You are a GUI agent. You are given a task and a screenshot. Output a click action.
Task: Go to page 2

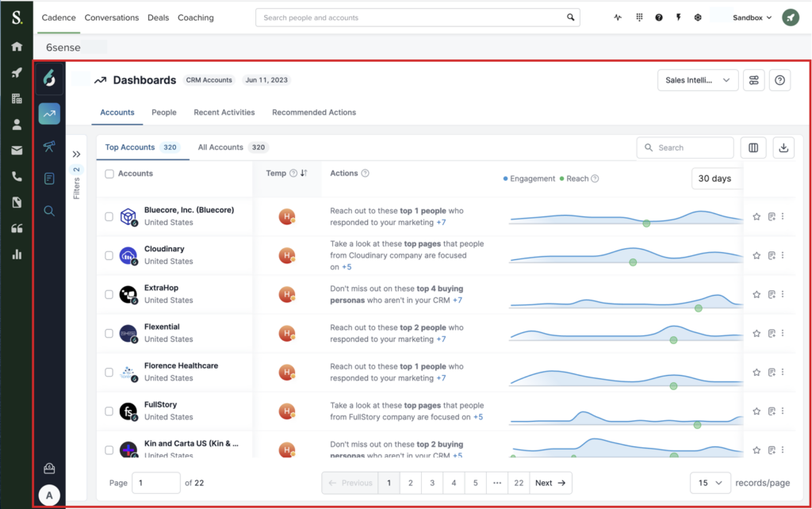(411, 483)
